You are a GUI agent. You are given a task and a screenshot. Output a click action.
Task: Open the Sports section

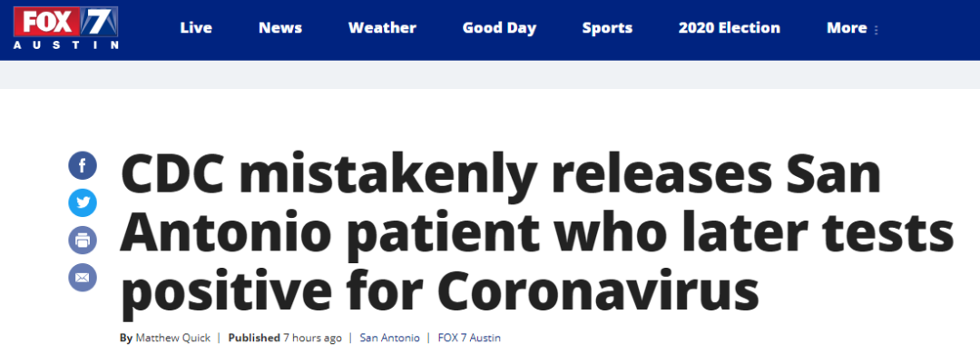(607, 29)
